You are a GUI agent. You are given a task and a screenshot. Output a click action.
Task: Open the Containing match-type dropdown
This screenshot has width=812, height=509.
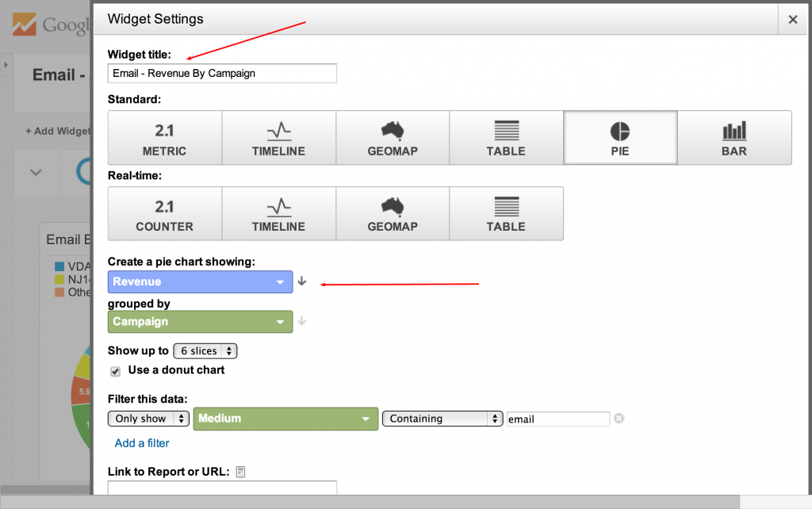pyautogui.click(x=442, y=419)
